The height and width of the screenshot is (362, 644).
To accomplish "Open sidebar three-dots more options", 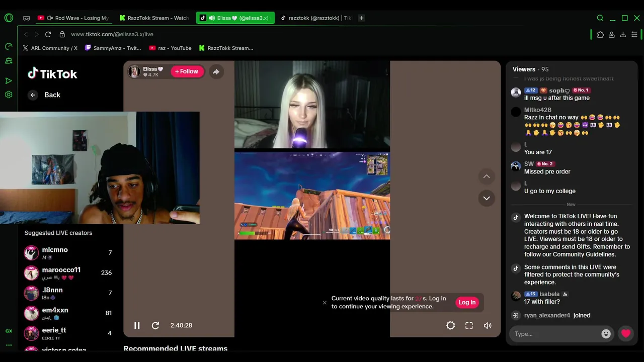I will [9, 345].
